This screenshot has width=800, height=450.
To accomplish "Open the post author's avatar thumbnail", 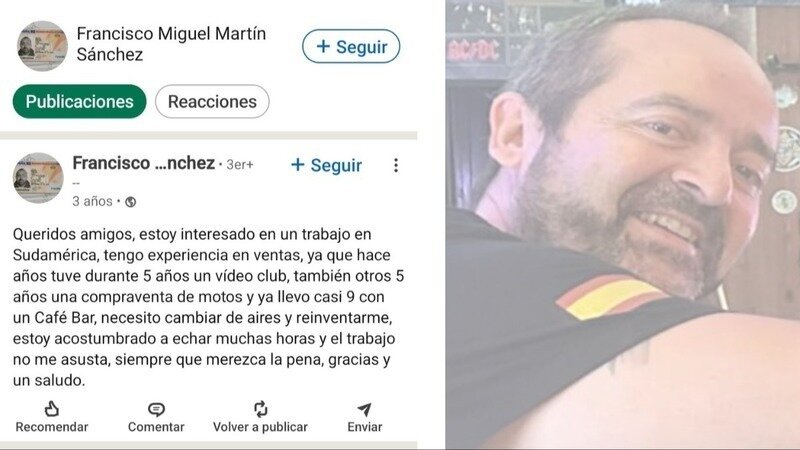I will [x=38, y=178].
